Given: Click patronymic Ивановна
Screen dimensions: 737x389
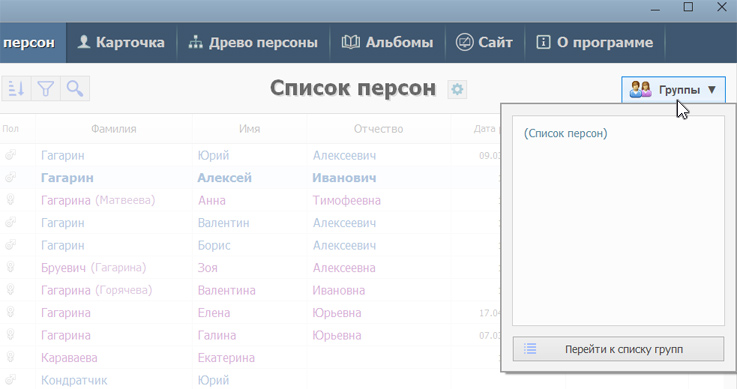Looking at the screenshot, I should (x=338, y=291).
